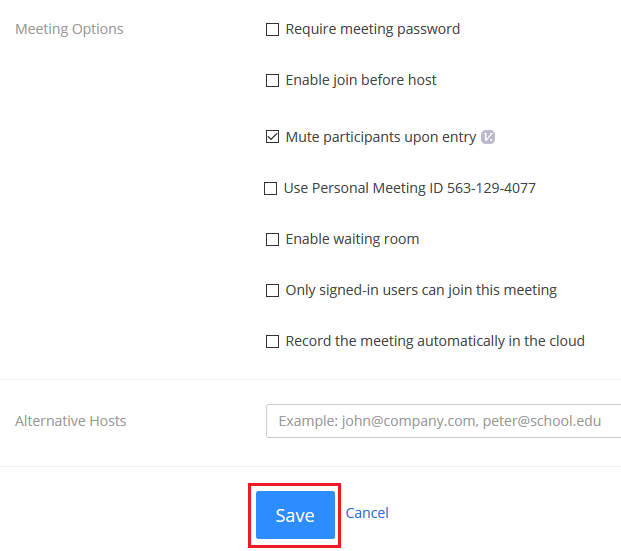Click the info icon beside Mute participants

[x=488, y=137]
